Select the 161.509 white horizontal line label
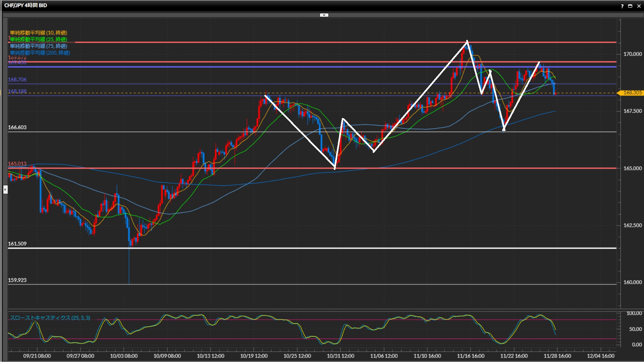Image resolution: width=644 pixels, height=362 pixels. [17, 244]
